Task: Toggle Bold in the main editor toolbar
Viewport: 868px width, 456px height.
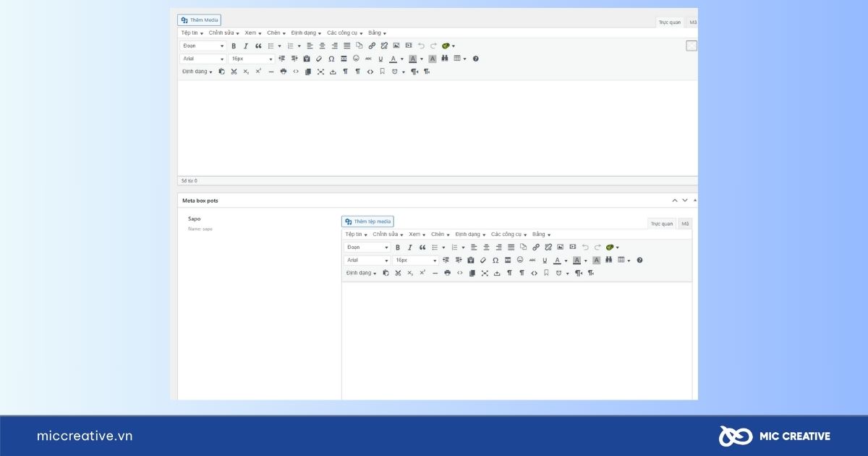Action: click(x=234, y=46)
